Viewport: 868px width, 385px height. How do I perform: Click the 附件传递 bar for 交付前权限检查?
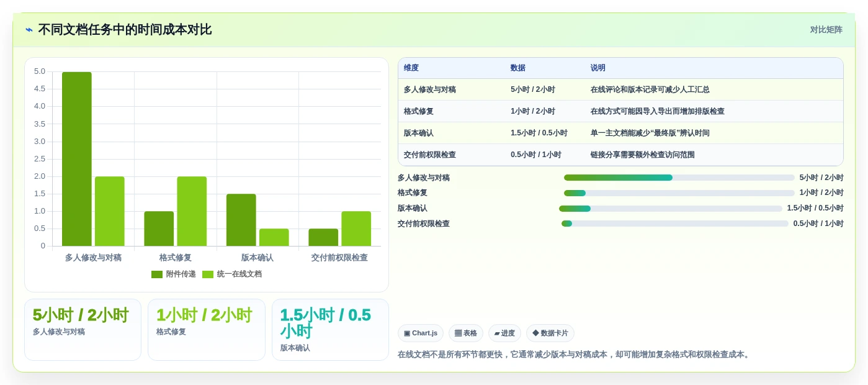(323, 237)
